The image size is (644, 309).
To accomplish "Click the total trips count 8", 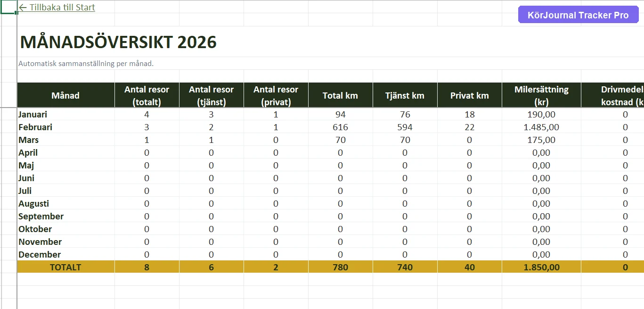I will point(147,267).
